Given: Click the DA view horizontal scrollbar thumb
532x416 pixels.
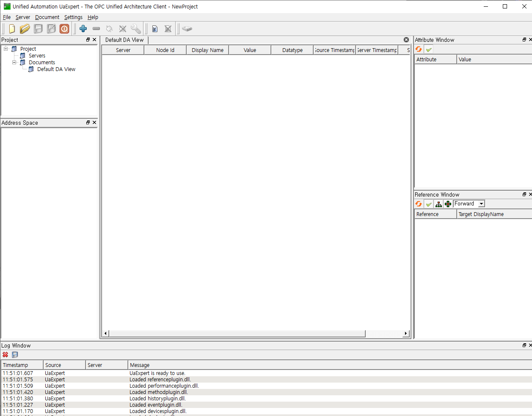Looking at the screenshot, I should 237,334.
